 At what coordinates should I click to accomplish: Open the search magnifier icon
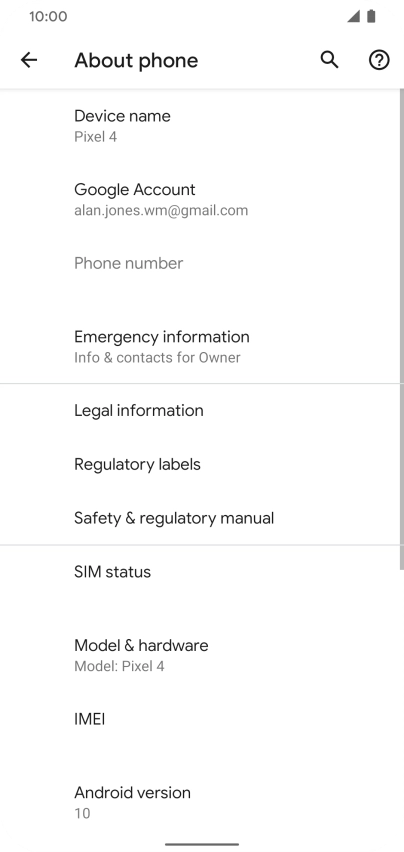coord(329,60)
